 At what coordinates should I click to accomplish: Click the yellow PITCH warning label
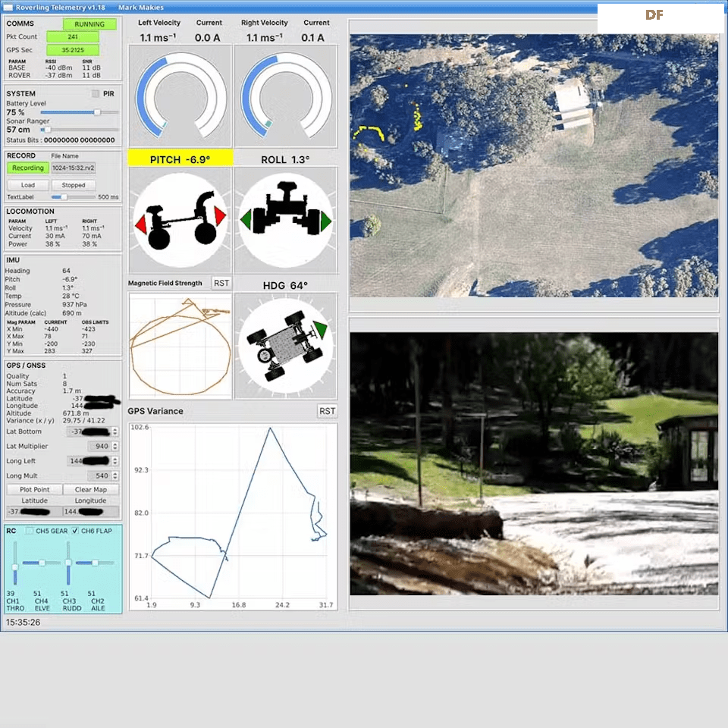(180, 159)
